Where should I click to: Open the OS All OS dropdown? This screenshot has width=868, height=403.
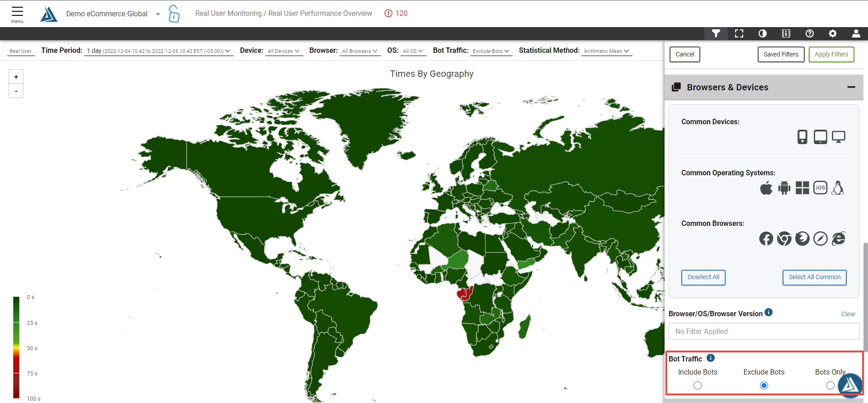point(413,51)
